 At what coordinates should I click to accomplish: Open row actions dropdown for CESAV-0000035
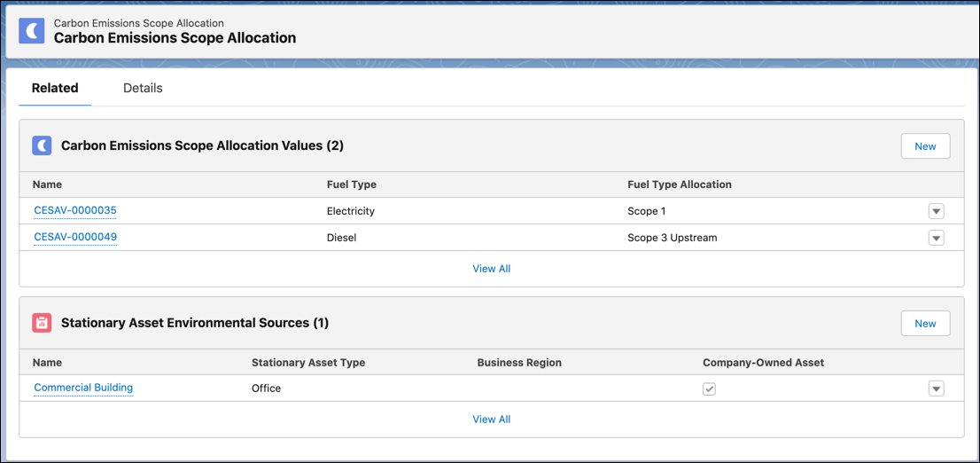[x=936, y=211]
